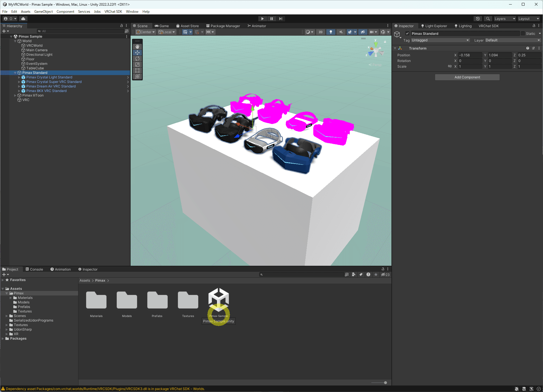Open Transform presets selector
543x392 pixels.
[533, 48]
